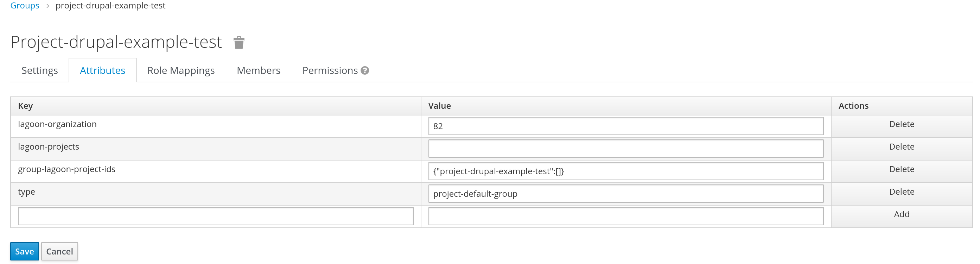980x264 pixels.
Task: Select the empty lagoon-projects value field
Action: pyautogui.click(x=626, y=149)
